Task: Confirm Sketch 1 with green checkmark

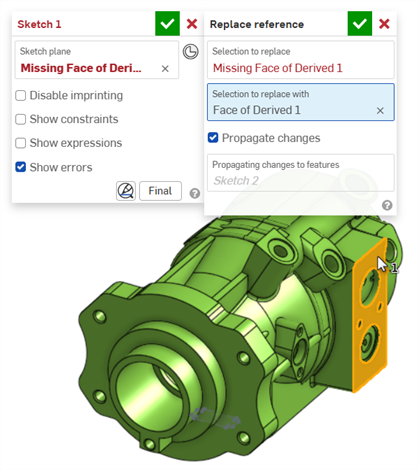Action: (167, 24)
